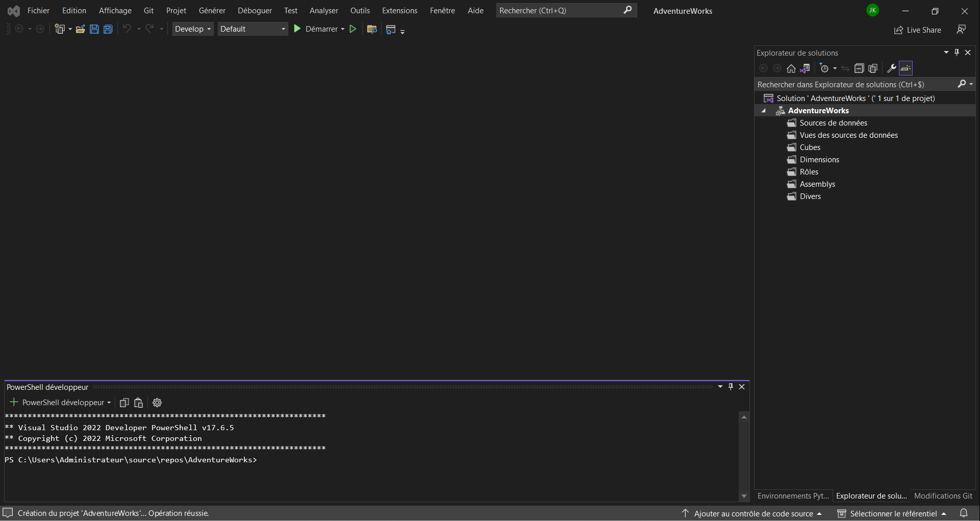This screenshot has height=521, width=980.
Task: Open the Extensions menu
Action: 399,11
